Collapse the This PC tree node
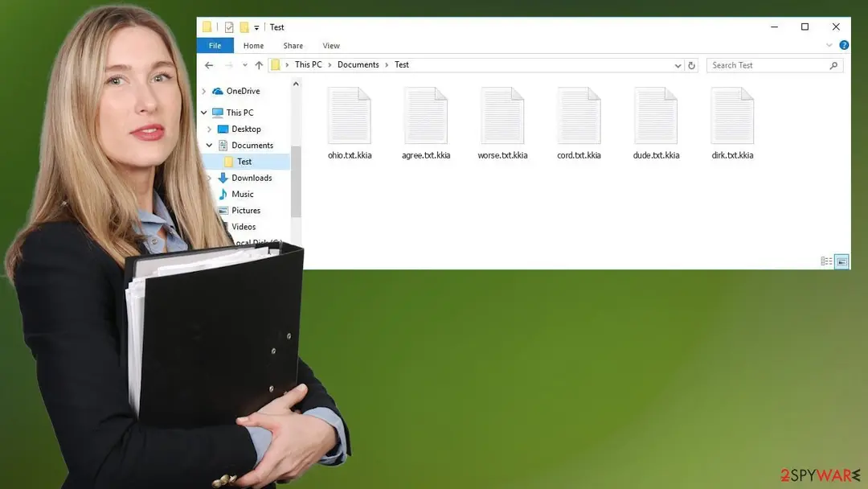Screen dimensions: 868x489 pos(203,113)
